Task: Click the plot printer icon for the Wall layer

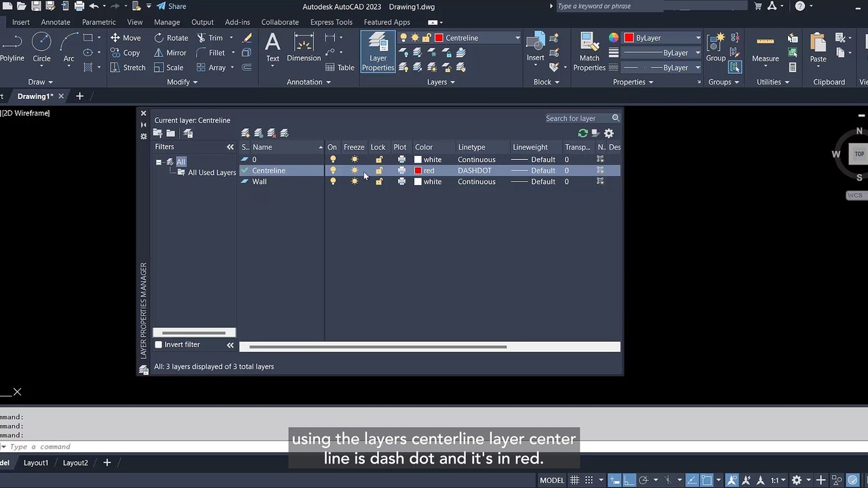Action: (401, 182)
